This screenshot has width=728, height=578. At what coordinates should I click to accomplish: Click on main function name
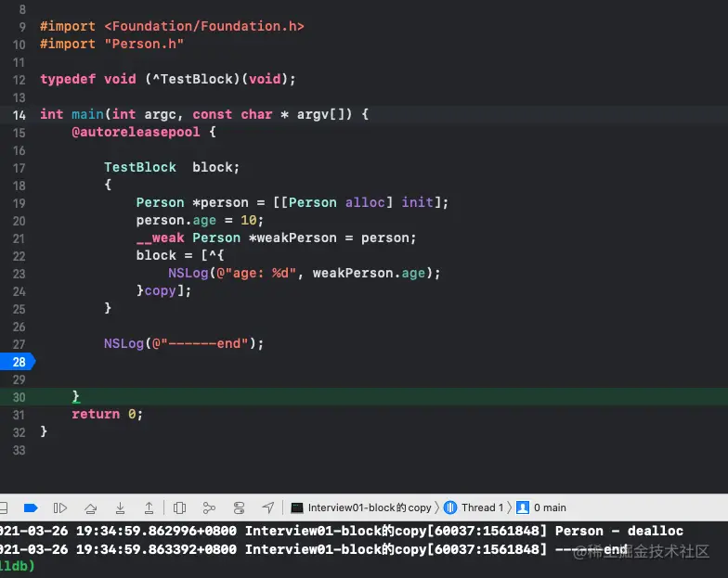pos(87,115)
